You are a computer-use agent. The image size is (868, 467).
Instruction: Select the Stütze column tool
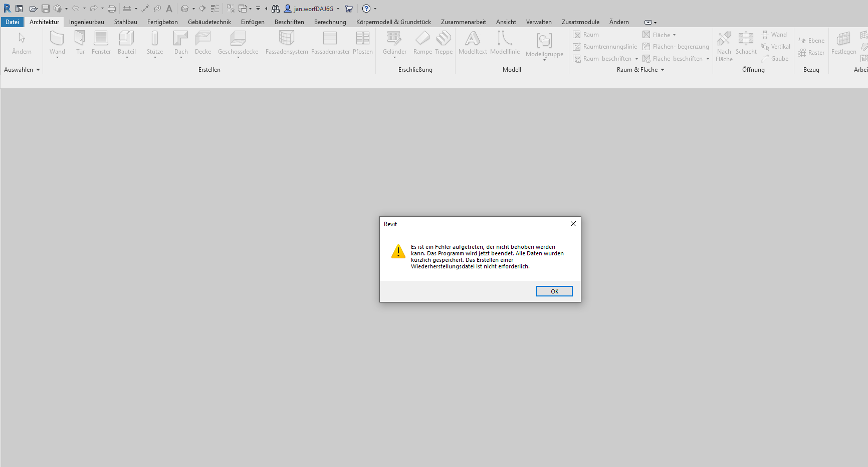click(155, 44)
